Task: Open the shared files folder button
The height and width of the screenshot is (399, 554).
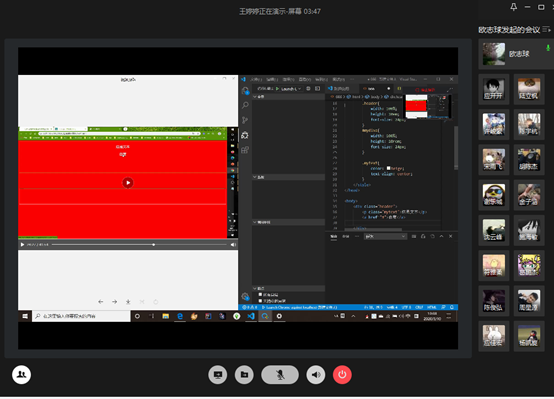Action: 244,374
